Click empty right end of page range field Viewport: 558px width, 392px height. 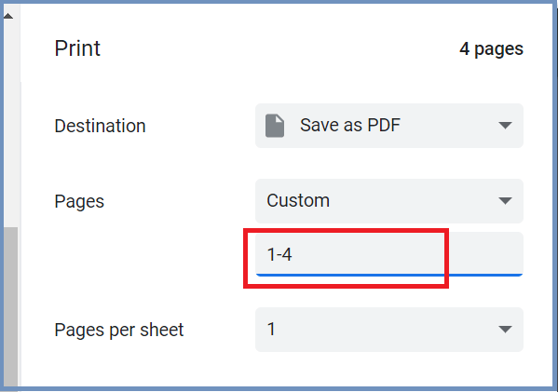[x=484, y=254]
